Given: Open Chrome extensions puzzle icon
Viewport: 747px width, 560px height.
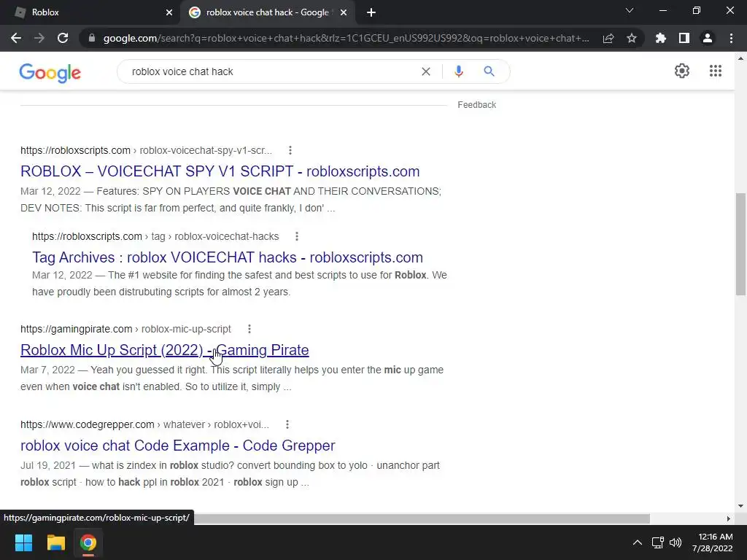Looking at the screenshot, I should click(661, 38).
